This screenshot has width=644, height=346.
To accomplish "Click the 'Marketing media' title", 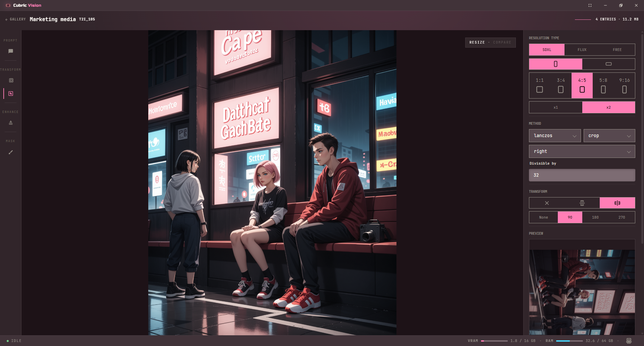I will pos(53,19).
